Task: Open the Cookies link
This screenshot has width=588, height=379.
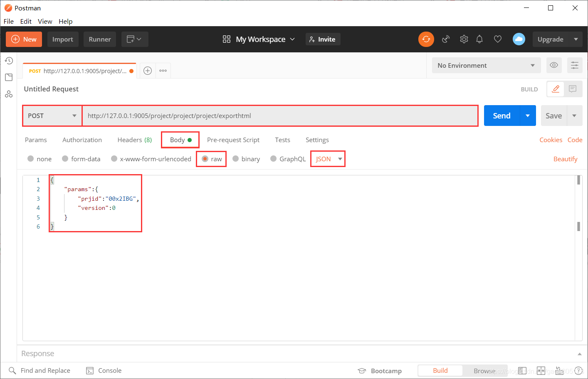Action: tap(551, 140)
